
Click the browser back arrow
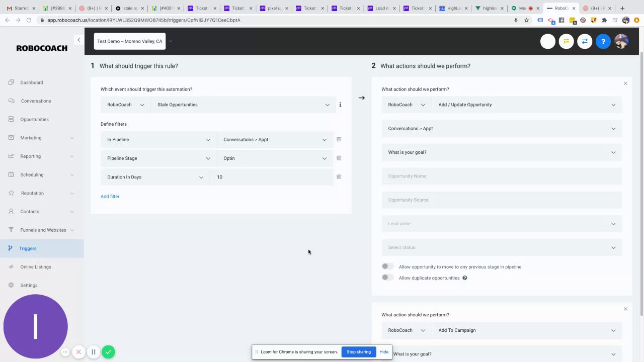point(7,20)
